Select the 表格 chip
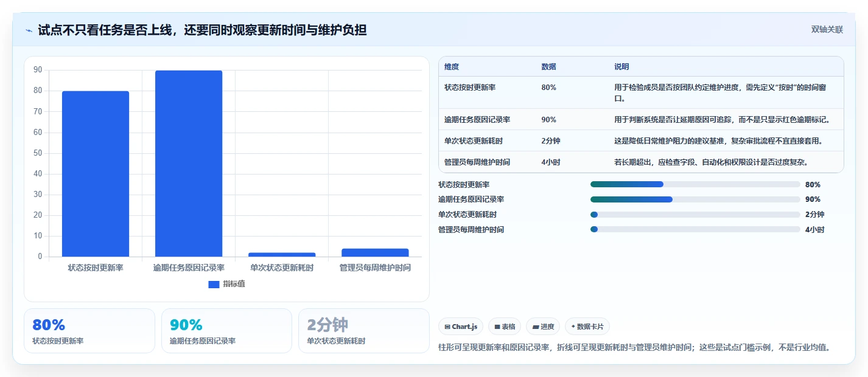Viewport: 868px width, 377px height. point(505,327)
